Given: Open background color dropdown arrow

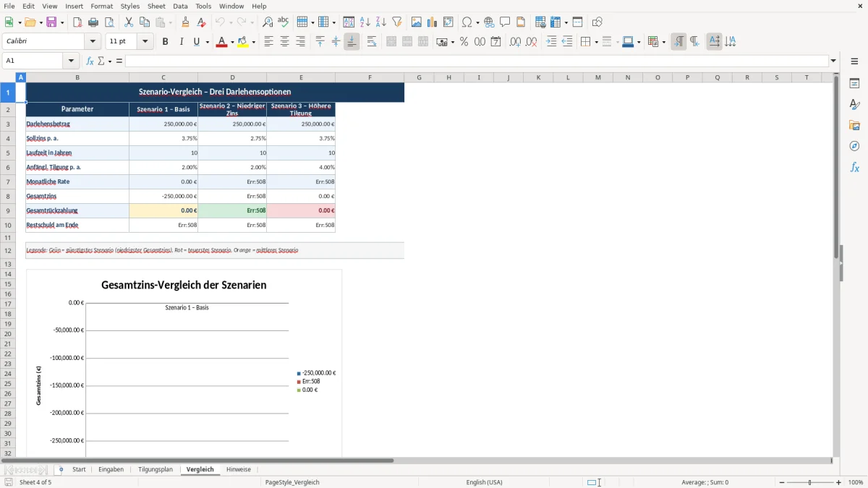Looking at the screenshot, I should pos(255,42).
